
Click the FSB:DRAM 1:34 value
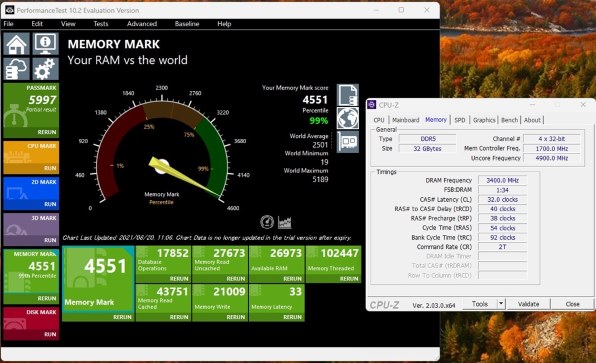click(502, 190)
